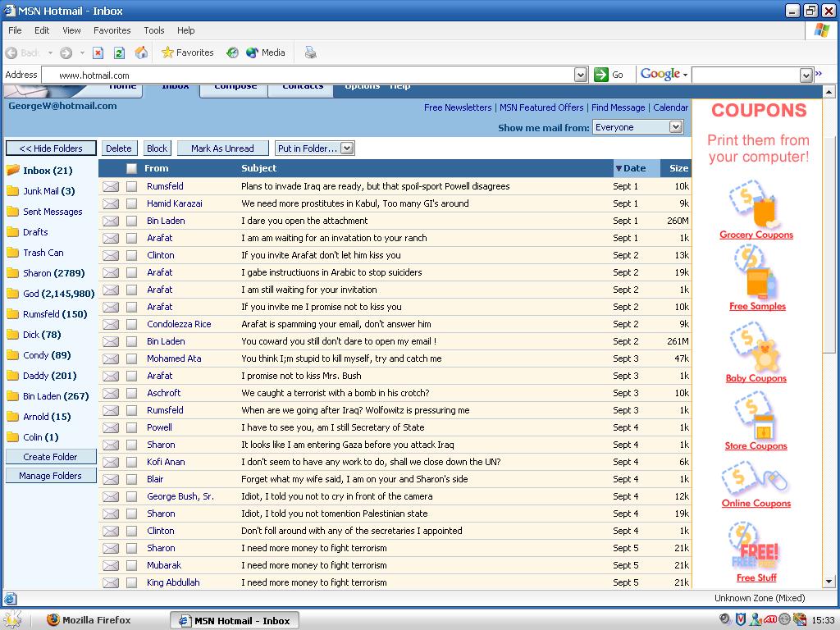Check the Clinton 'invite Arafat' message box
This screenshot has height=630, width=840.
131,256
